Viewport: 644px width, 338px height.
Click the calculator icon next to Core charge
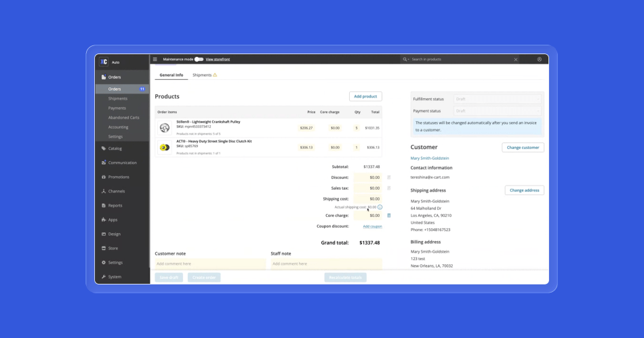coord(389,215)
